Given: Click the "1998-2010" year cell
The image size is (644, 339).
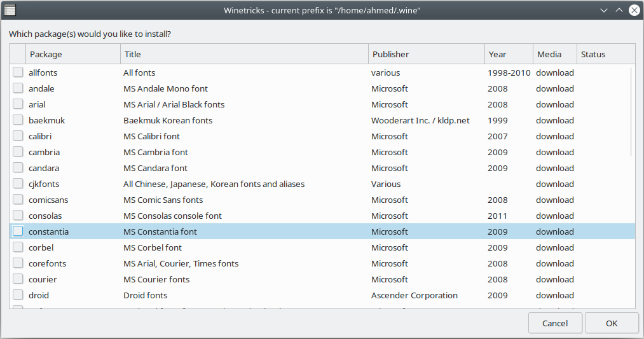Looking at the screenshot, I should (x=509, y=73).
